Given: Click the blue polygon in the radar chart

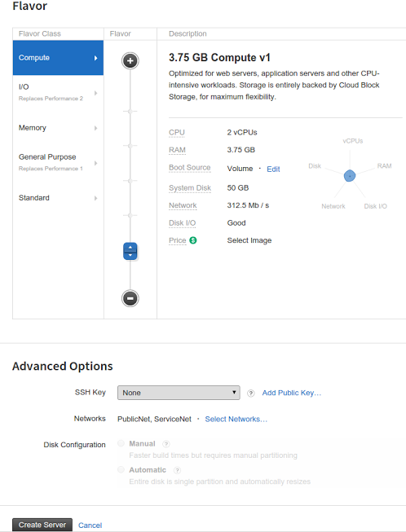Looking at the screenshot, I should click(x=350, y=176).
